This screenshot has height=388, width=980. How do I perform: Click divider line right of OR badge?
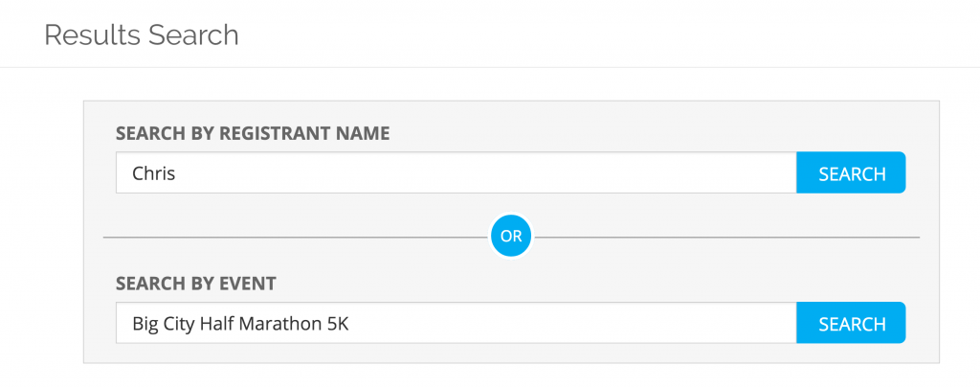[727, 237]
